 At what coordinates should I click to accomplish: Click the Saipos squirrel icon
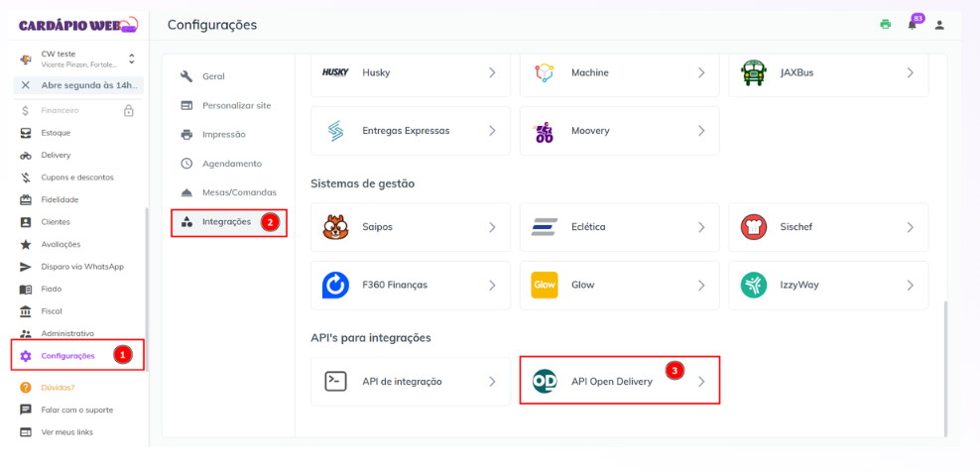[x=335, y=227]
